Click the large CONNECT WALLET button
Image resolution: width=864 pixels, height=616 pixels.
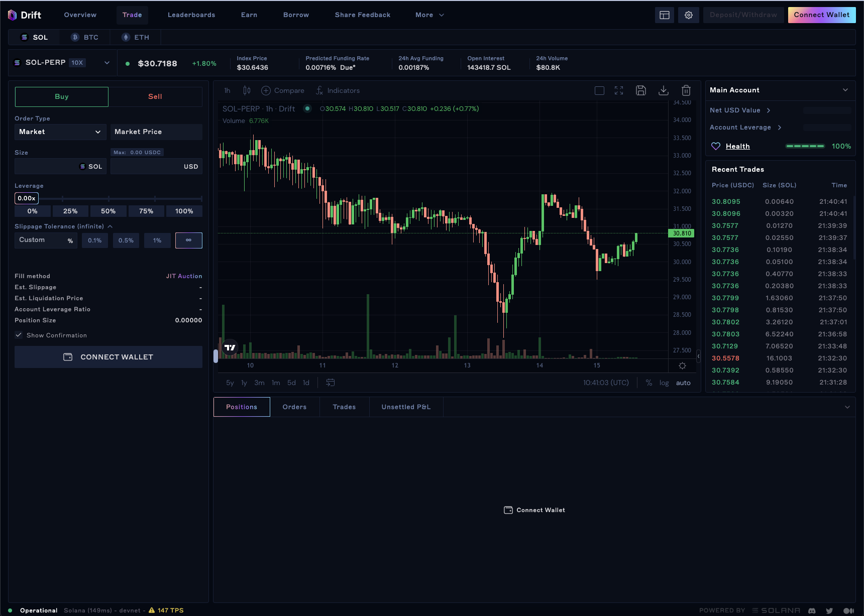click(109, 357)
